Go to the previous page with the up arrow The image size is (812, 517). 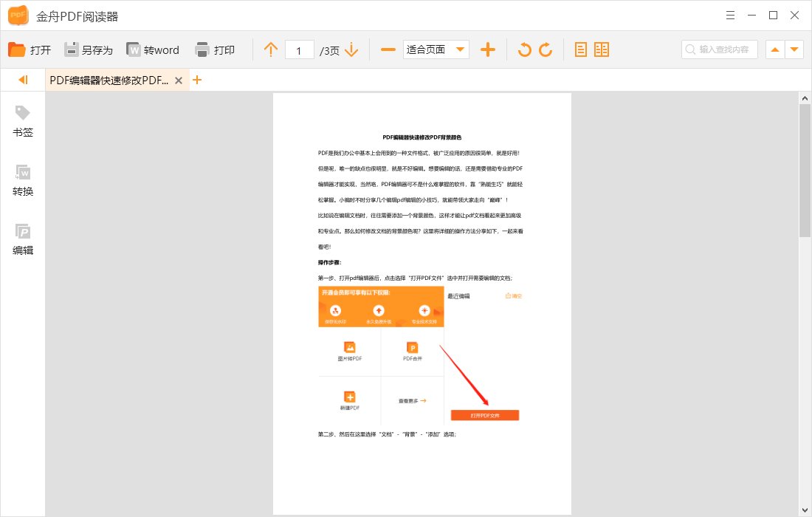click(271, 49)
